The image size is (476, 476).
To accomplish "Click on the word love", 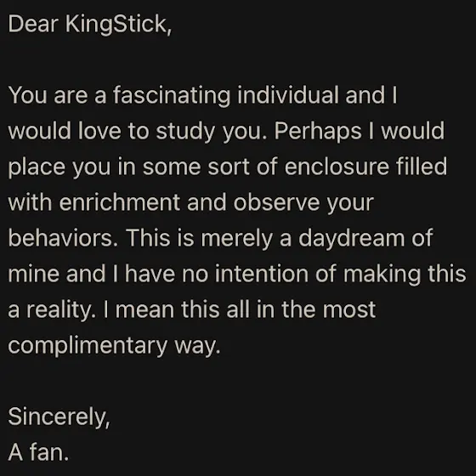I will [x=99, y=131].
